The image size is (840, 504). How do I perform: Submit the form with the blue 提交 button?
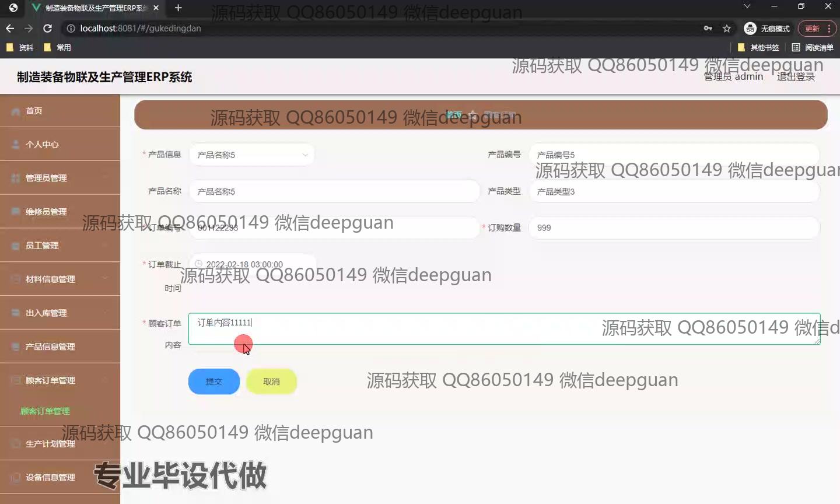point(213,381)
